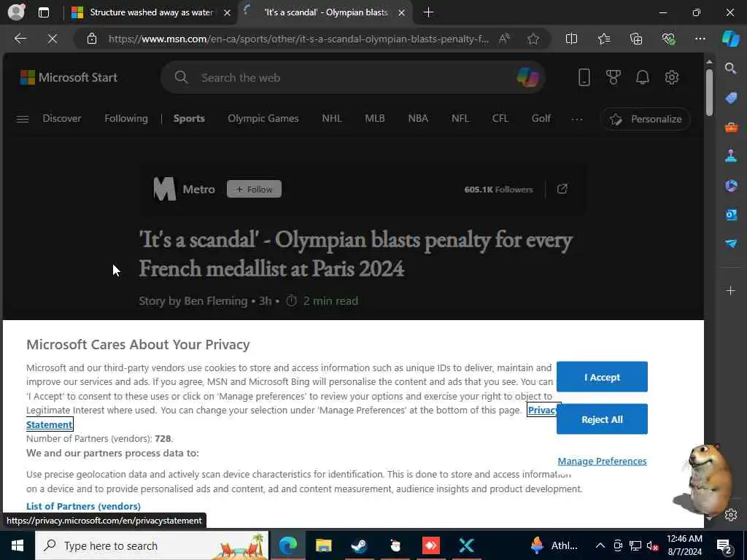
Task: Select the Sports menu item
Action: (x=189, y=118)
